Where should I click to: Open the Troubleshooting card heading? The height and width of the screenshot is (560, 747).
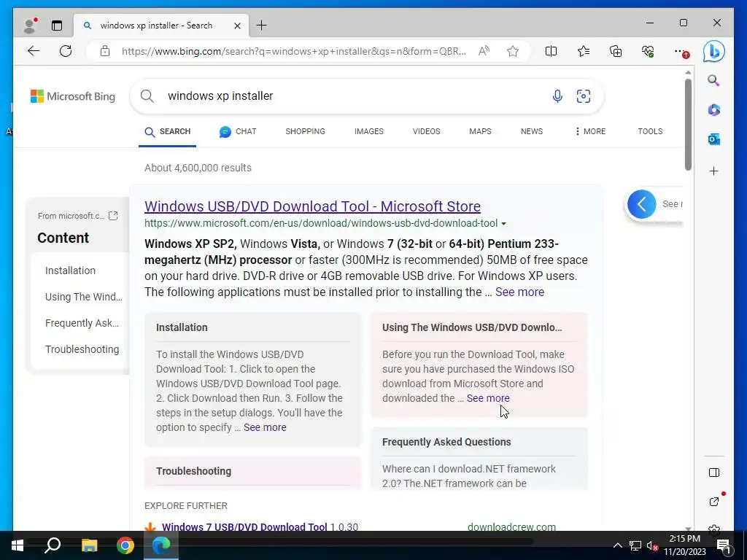[x=193, y=471]
